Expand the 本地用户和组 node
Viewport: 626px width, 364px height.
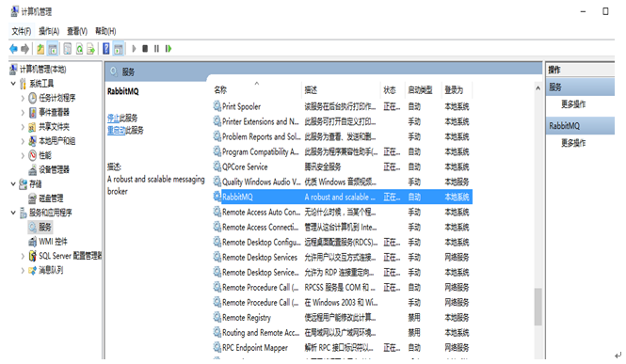[23, 141]
